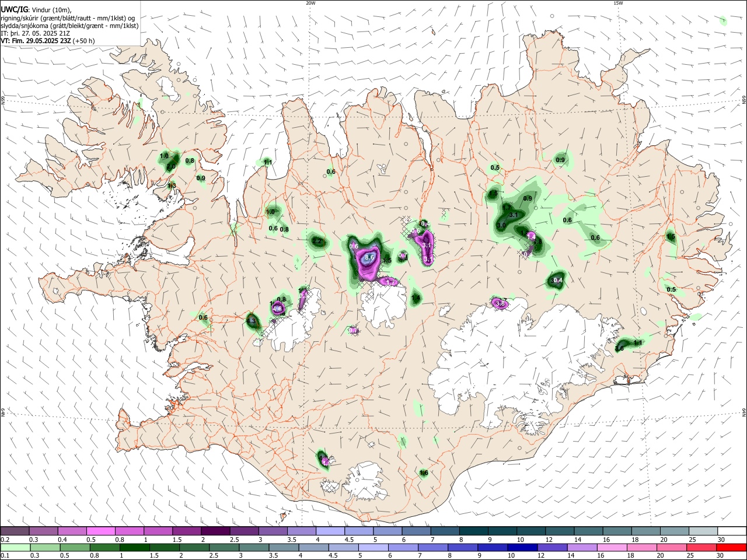Choose the 7–8 blue swatch in upper legend
Screen dimensions: 747x560
pyautogui.click(x=445, y=531)
